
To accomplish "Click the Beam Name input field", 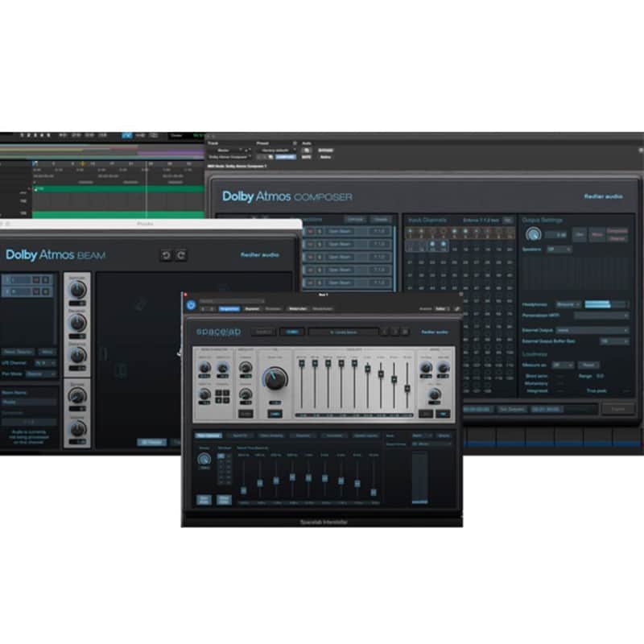I will 29,402.
